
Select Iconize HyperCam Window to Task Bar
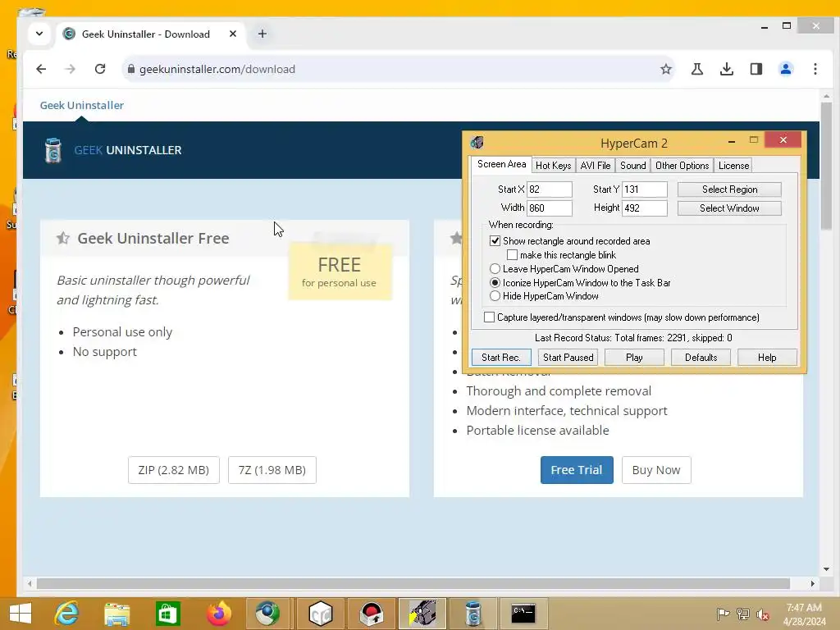[495, 283]
